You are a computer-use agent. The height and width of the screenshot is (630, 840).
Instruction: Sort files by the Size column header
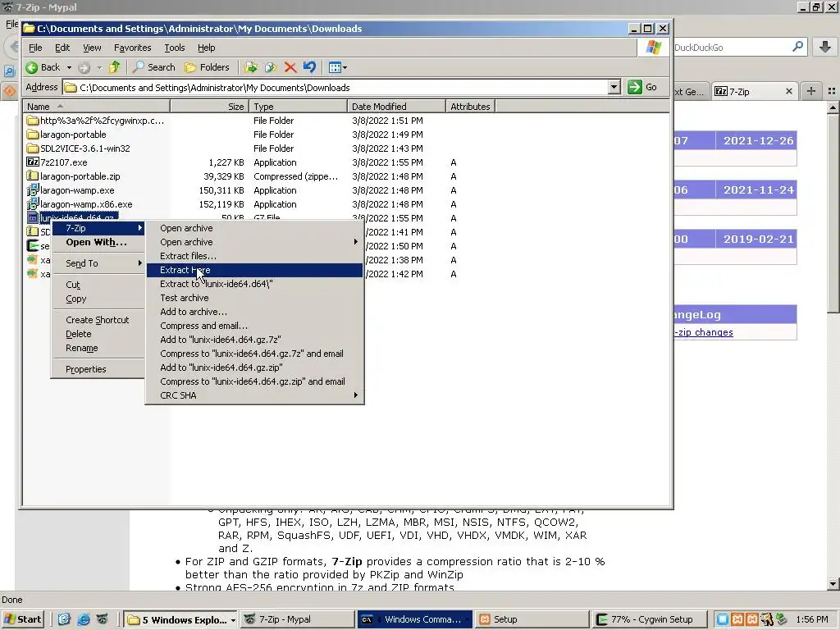pos(209,107)
